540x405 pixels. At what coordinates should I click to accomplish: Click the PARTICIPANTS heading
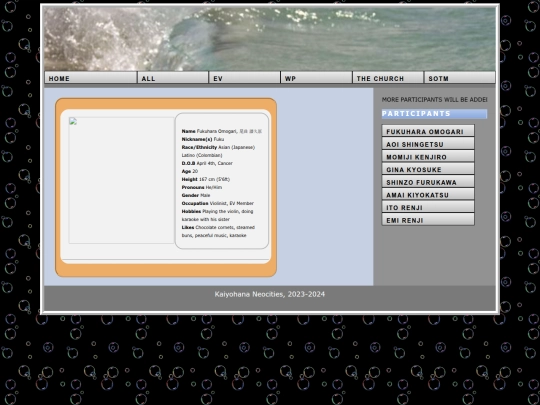coord(434,114)
